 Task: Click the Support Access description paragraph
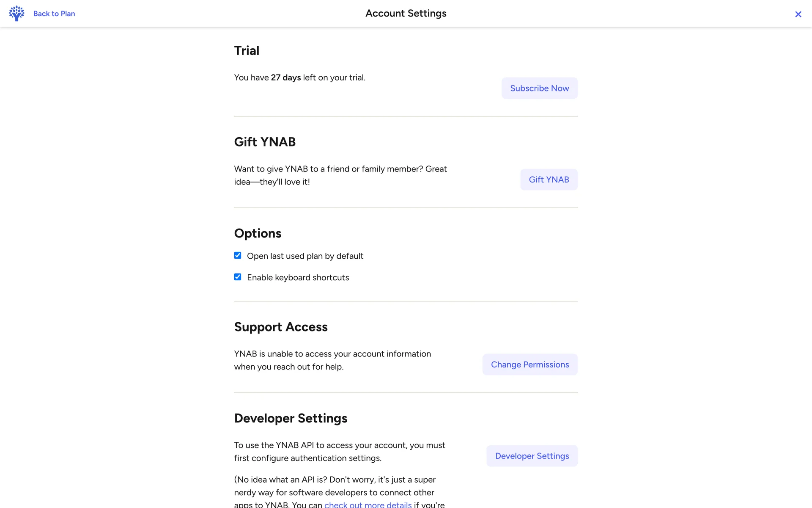(332, 360)
